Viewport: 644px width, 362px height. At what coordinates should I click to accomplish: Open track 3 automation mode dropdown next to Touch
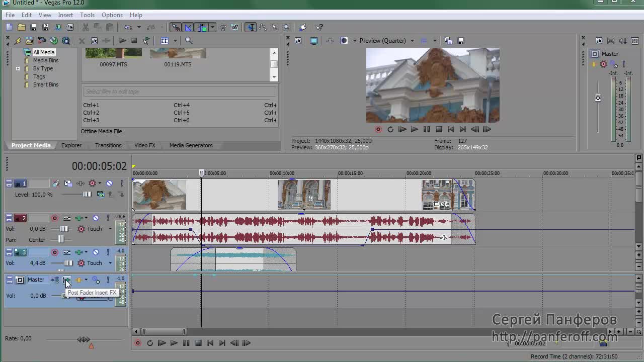click(110, 263)
